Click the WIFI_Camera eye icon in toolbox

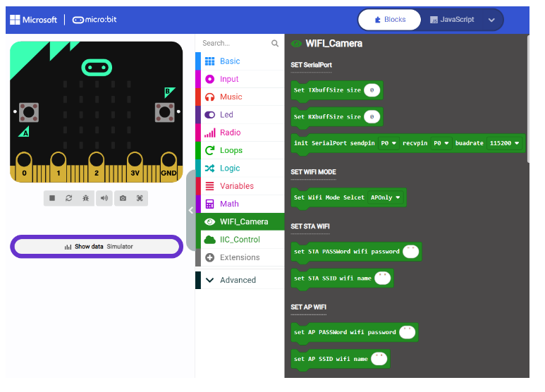coord(209,221)
